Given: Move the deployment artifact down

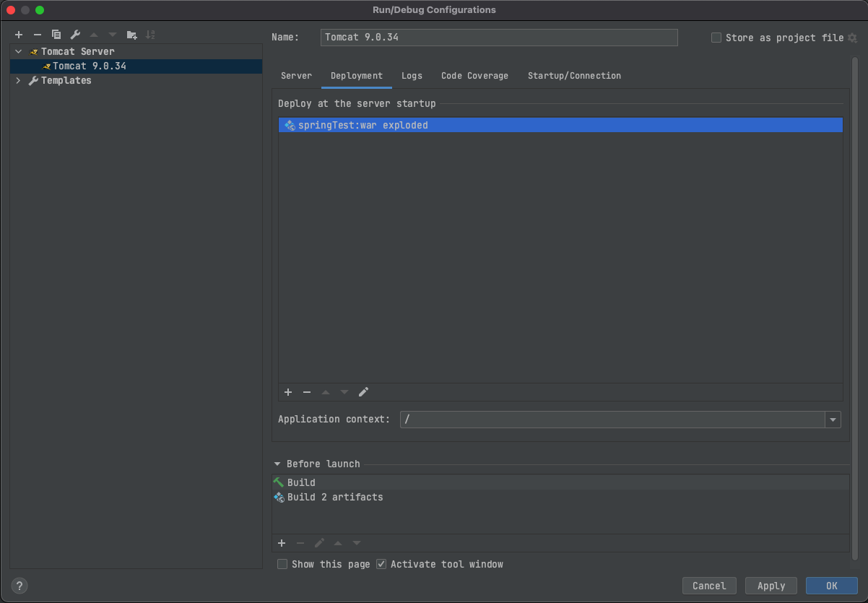Looking at the screenshot, I should [344, 392].
